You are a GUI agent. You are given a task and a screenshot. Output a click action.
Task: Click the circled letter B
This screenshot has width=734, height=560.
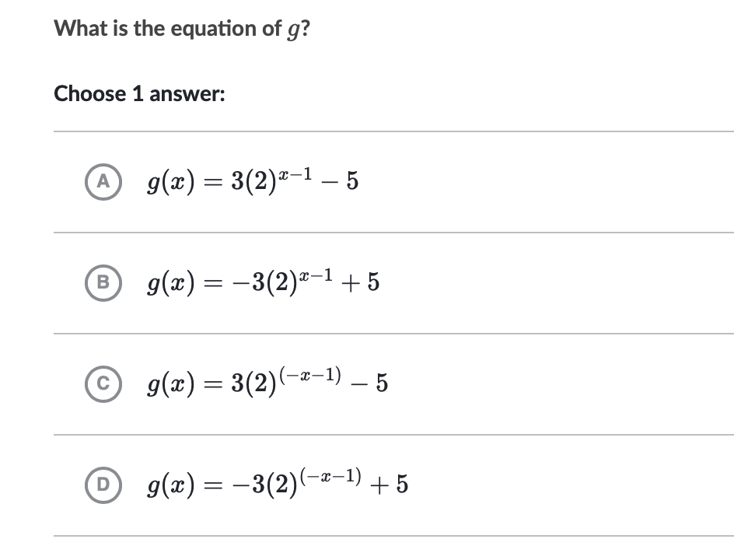click(x=103, y=283)
